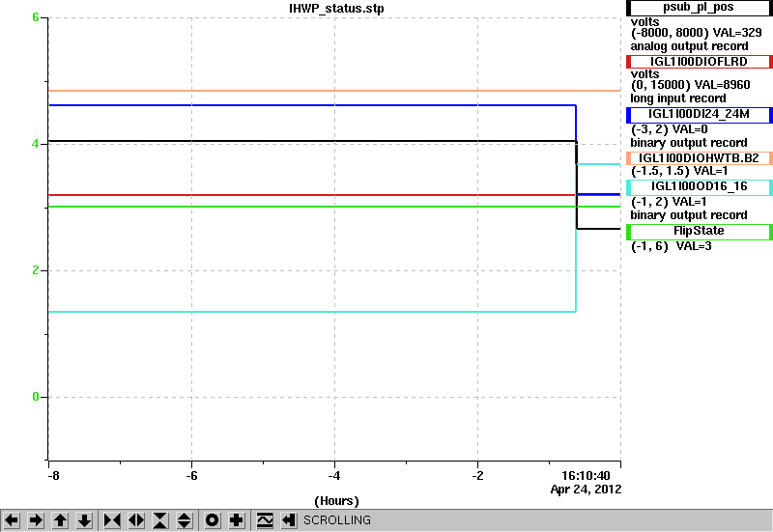Select the IGL1I00OD16_16 curve legend

[x=699, y=187]
